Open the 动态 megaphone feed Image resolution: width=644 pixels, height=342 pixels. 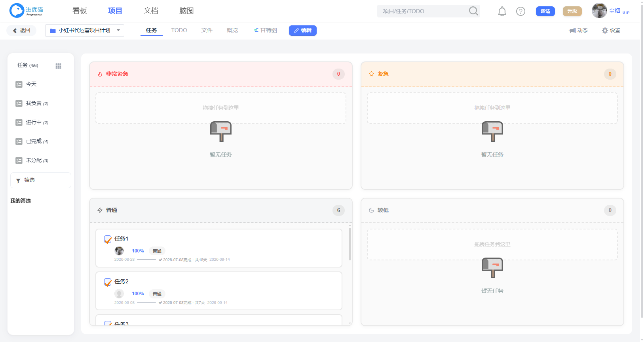click(578, 31)
